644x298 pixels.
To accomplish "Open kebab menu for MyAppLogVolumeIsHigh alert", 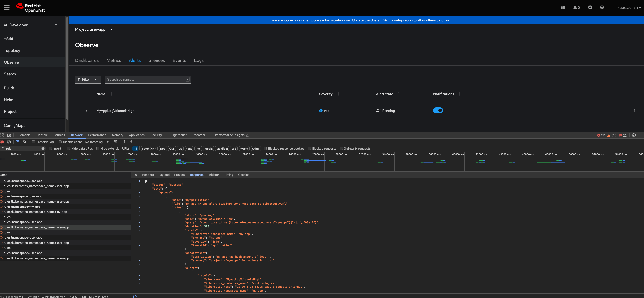I will (x=634, y=111).
